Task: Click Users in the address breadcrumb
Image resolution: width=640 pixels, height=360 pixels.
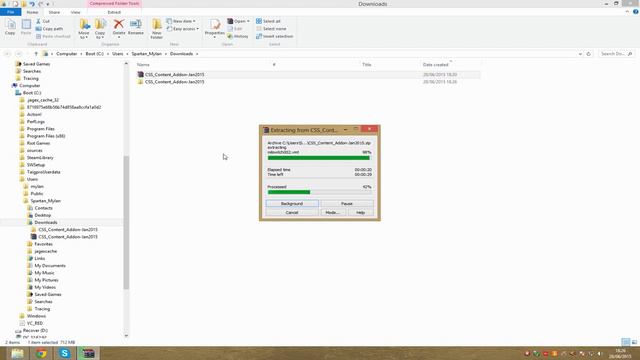Action: [x=118, y=54]
